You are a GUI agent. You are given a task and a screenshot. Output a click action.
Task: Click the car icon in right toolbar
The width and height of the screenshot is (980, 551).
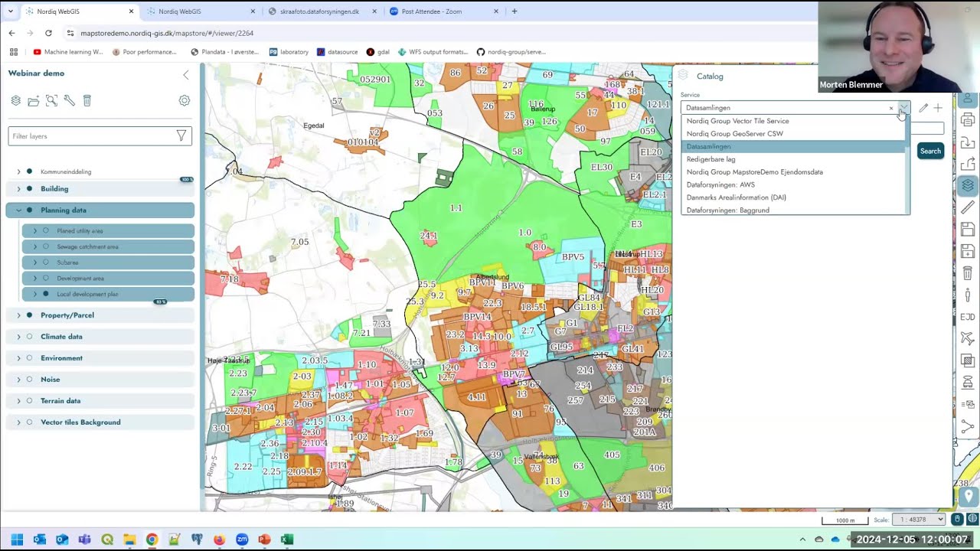point(968,382)
